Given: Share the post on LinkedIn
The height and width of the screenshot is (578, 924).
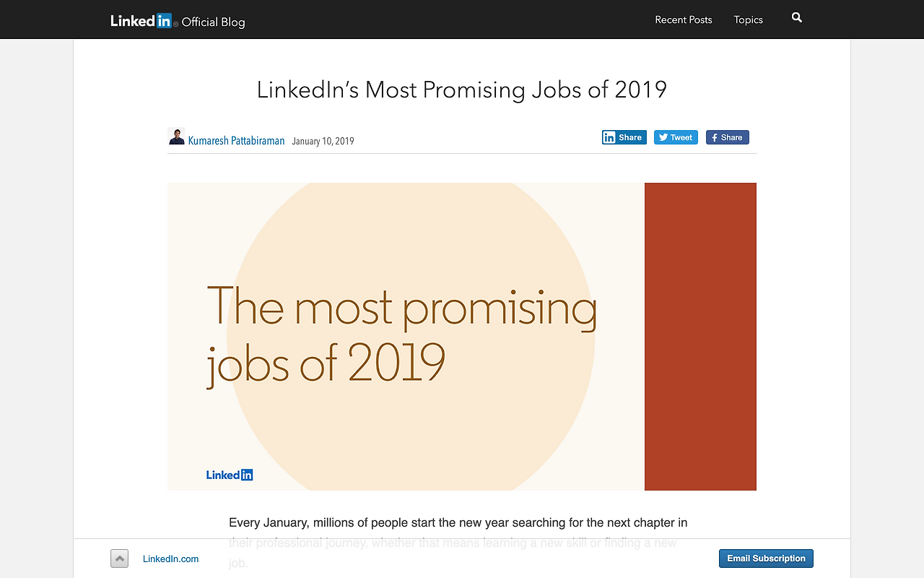Looking at the screenshot, I should coord(624,137).
